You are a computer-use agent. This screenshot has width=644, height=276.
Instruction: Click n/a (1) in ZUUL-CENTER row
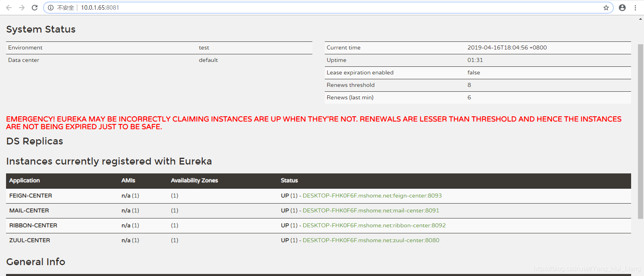[x=130, y=240]
